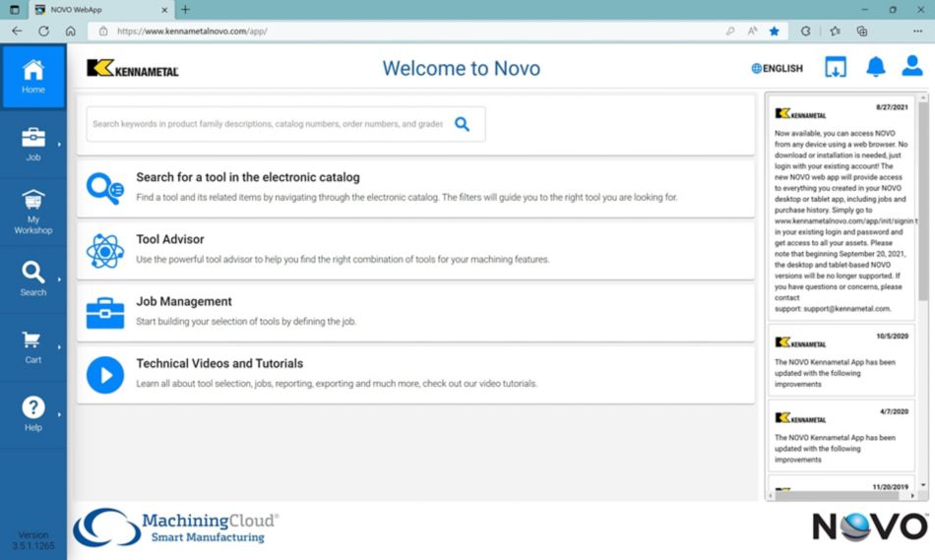Image resolution: width=935 pixels, height=560 pixels.
Task: Click the Job Management briefcase icon
Action: click(105, 313)
